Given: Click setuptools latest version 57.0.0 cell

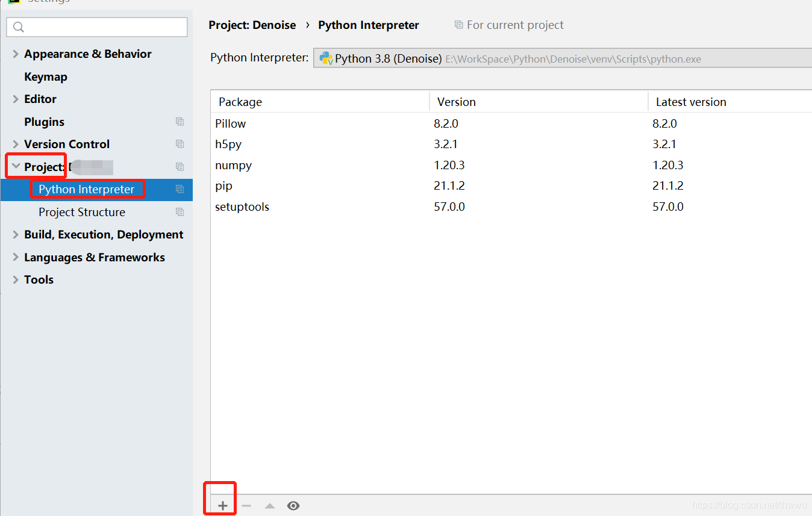Looking at the screenshot, I should tap(668, 207).
